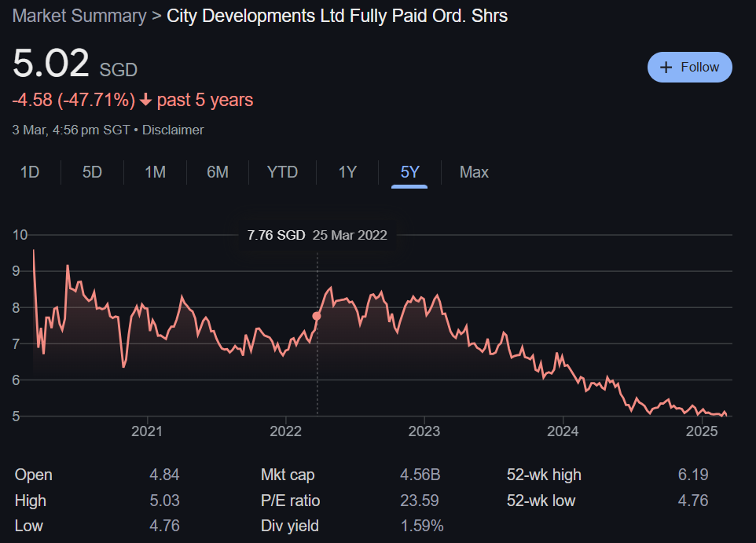Click the plus icon in Follow button
756x543 pixels.
point(666,68)
